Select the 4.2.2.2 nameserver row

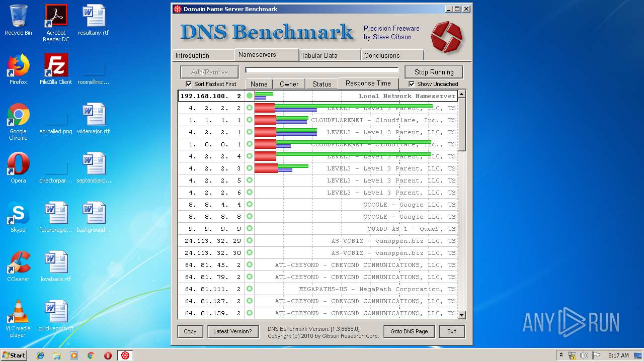click(x=318, y=108)
